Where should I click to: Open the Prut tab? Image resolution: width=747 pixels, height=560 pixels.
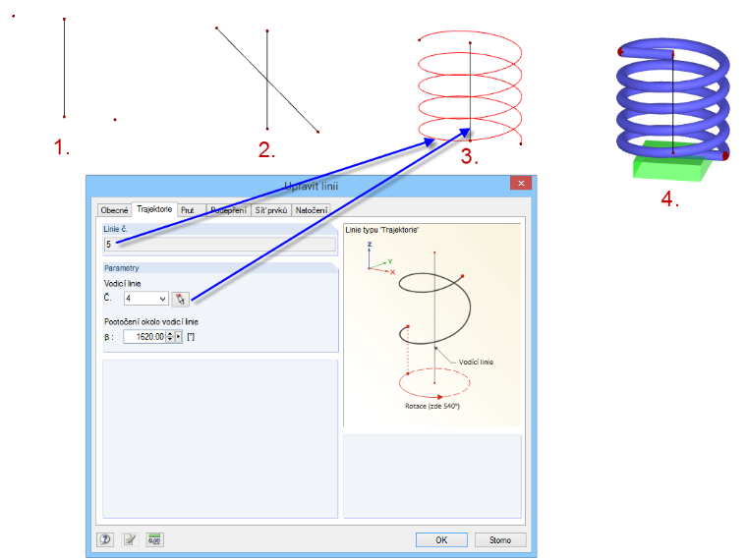click(x=192, y=210)
